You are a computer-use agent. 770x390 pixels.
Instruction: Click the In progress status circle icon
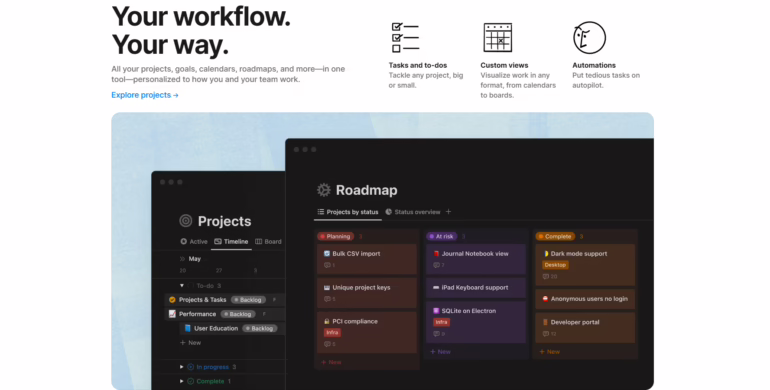click(x=191, y=367)
